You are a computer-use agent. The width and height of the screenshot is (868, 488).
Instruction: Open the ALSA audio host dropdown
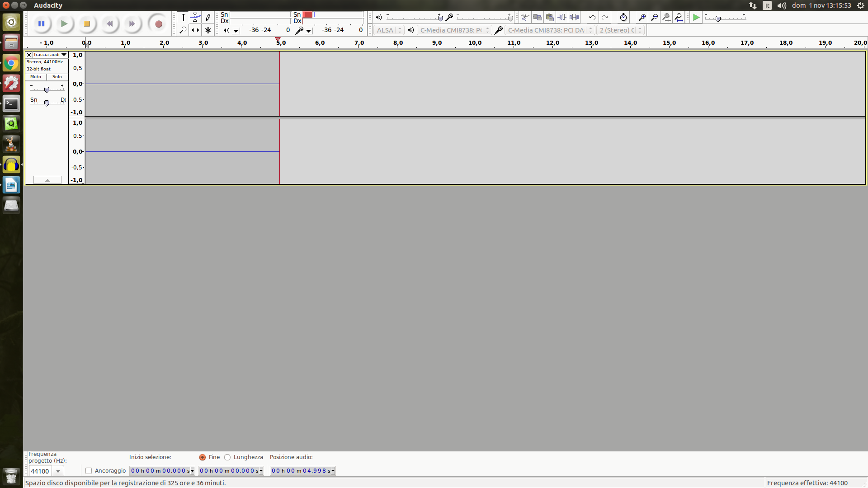point(388,30)
